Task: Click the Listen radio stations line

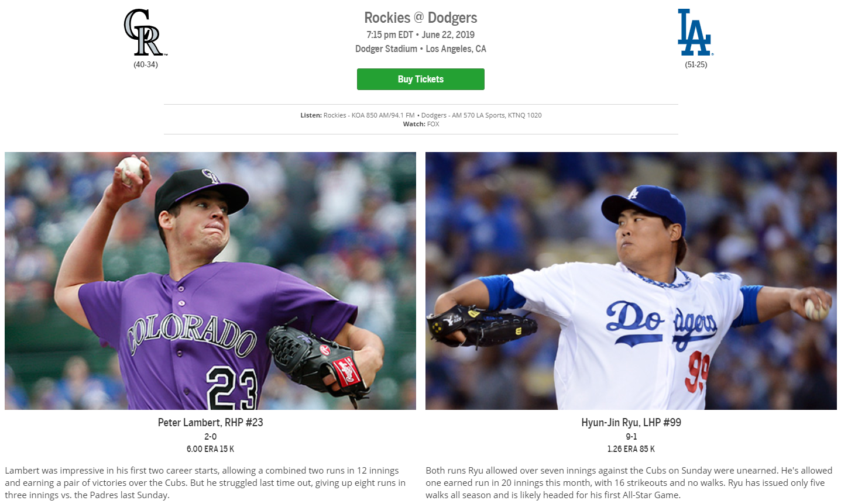Action: point(421,115)
